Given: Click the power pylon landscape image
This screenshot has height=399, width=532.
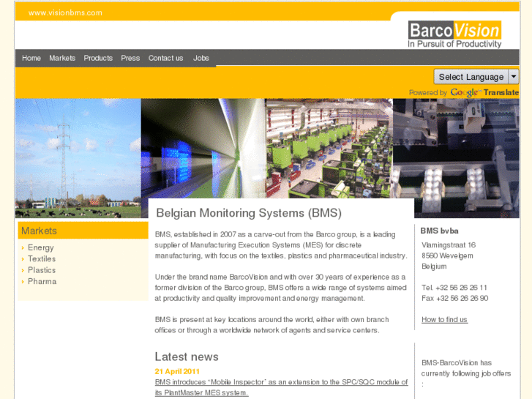Looking at the screenshot, I should (78, 158).
